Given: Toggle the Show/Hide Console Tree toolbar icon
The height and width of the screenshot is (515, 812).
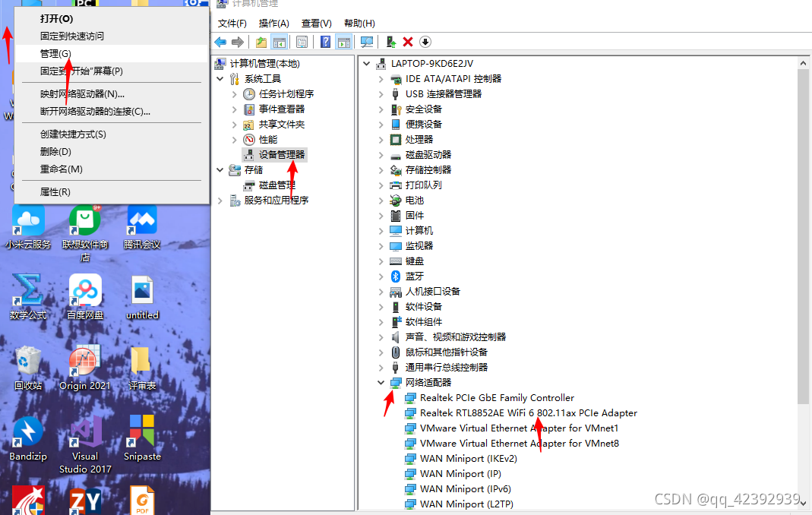Looking at the screenshot, I should pos(279,42).
